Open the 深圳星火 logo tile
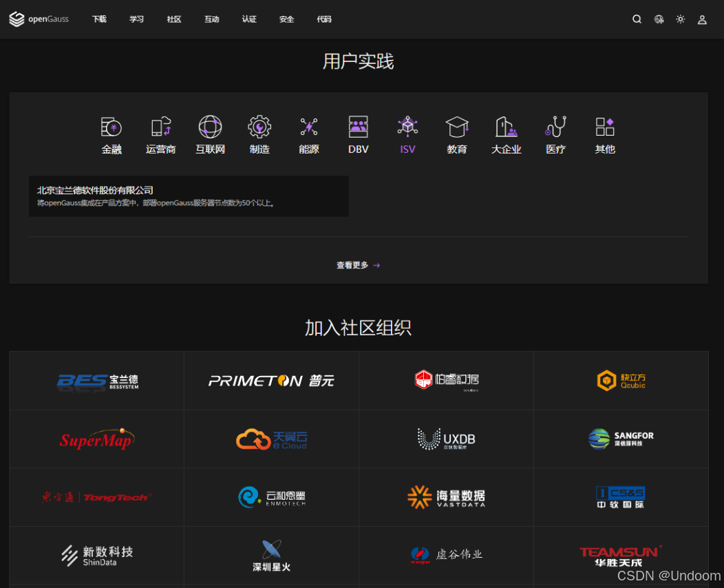This screenshot has height=588, width=724. click(271, 555)
